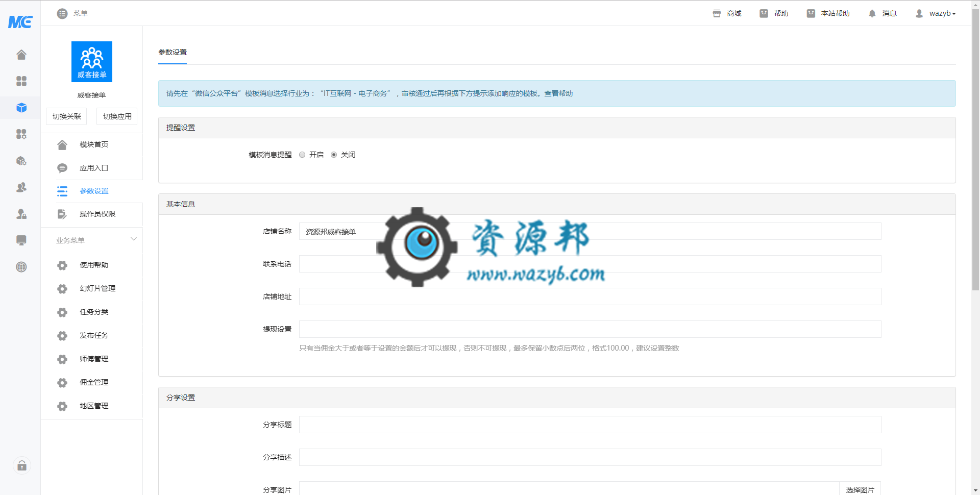Focus the 店铺地址 input field
Image resolution: width=980 pixels, height=495 pixels.
click(590, 296)
